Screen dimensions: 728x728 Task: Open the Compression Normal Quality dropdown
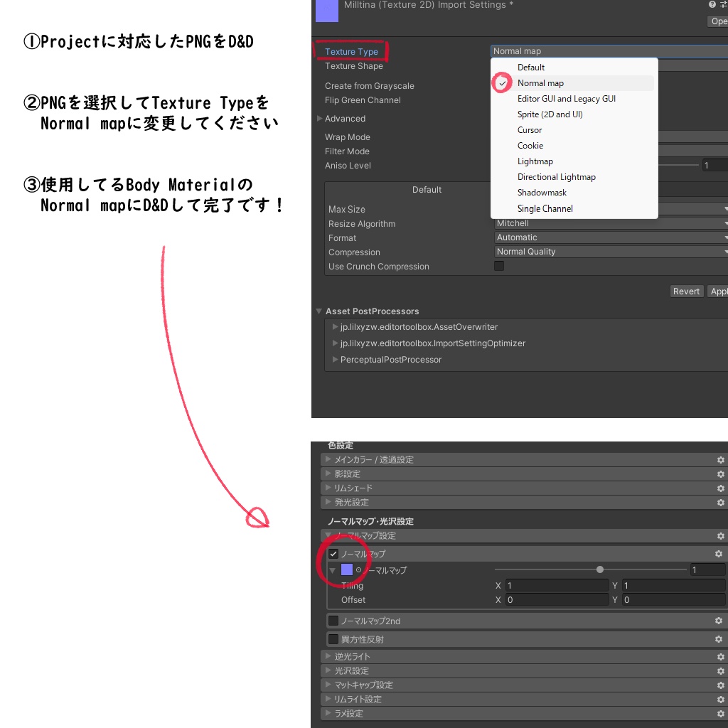tap(611, 252)
